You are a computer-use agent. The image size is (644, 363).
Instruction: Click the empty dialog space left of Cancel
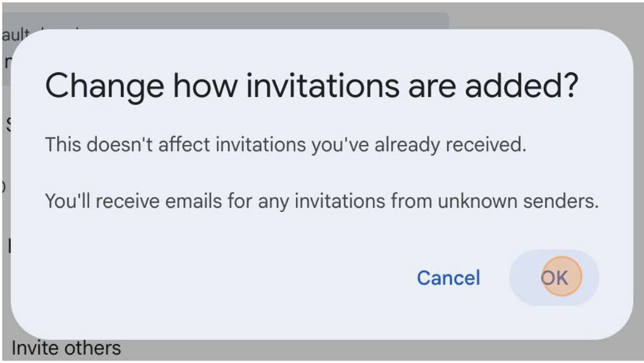click(x=223, y=277)
